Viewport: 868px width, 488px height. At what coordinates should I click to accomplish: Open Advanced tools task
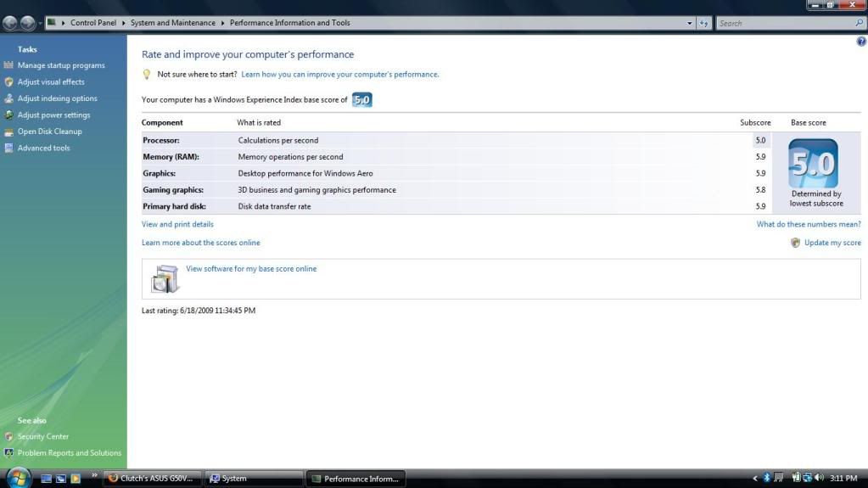(x=43, y=148)
